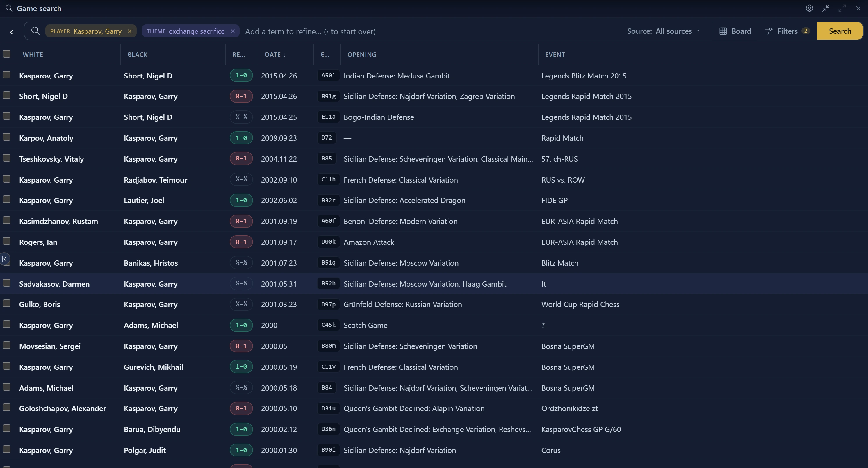This screenshot has width=868, height=468.
Task: Click the A50l ECO code badge
Action: pos(328,76)
